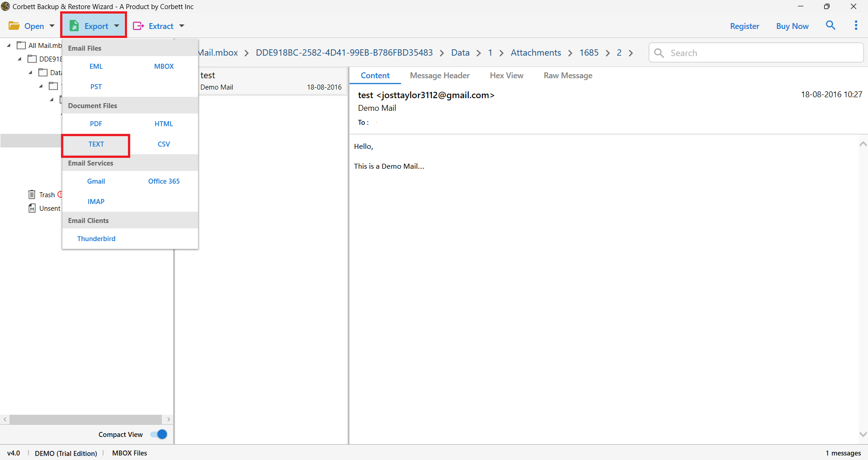The image size is (868, 460).
Task: Select IMAP export option
Action: pos(96,201)
